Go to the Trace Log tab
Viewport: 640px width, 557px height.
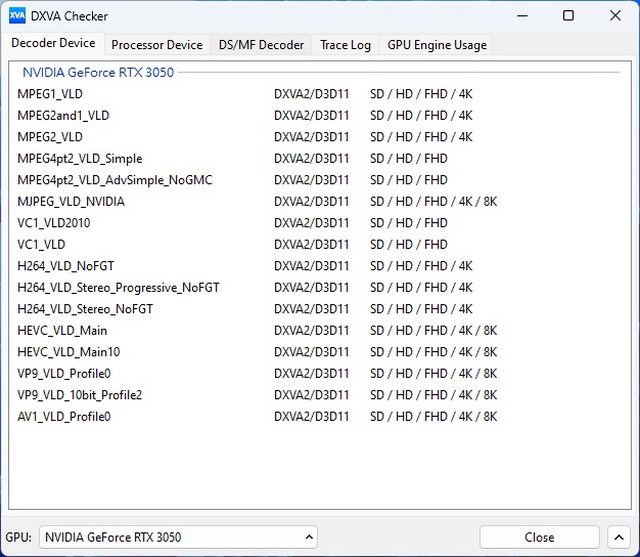coord(345,45)
